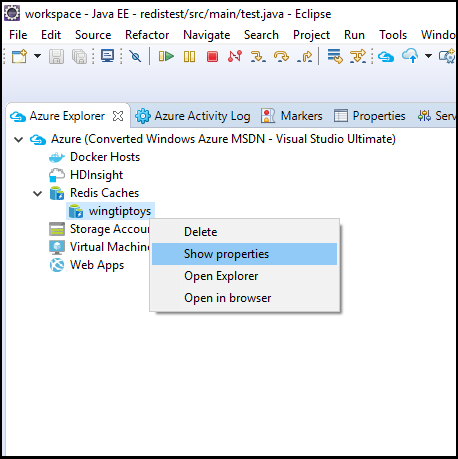Click the Step Over icon
458x459 pixels.
[x=281, y=56]
